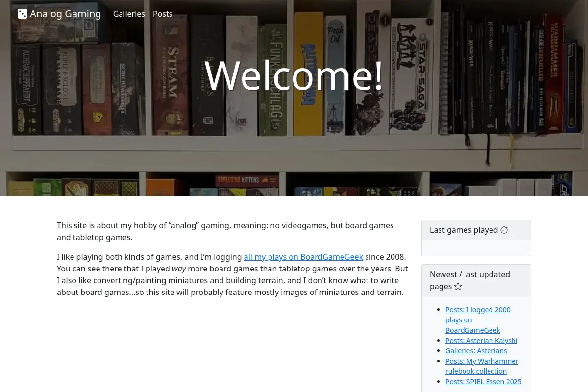The width and height of the screenshot is (588, 392).
Task: Click the star icon beside Newest pages
Action: coord(458,286)
